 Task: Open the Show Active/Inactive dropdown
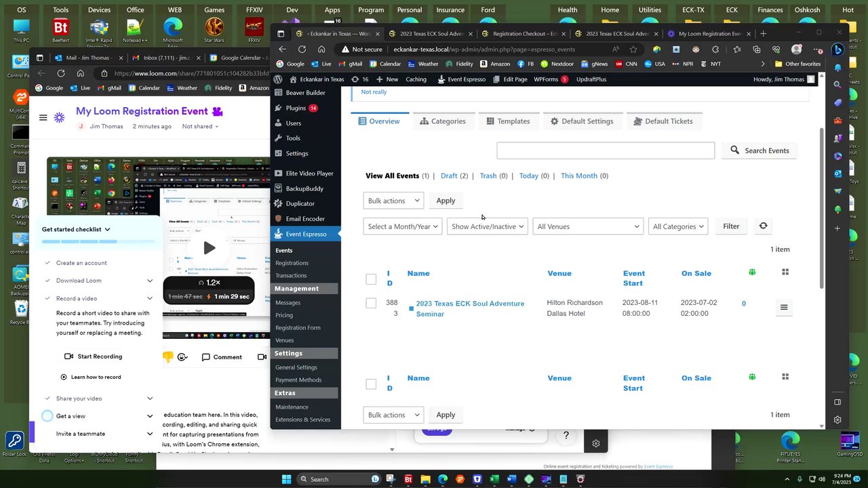[x=487, y=226]
